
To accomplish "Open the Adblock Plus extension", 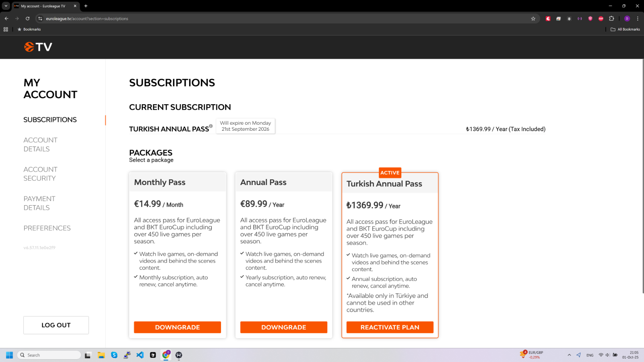I will [601, 19].
